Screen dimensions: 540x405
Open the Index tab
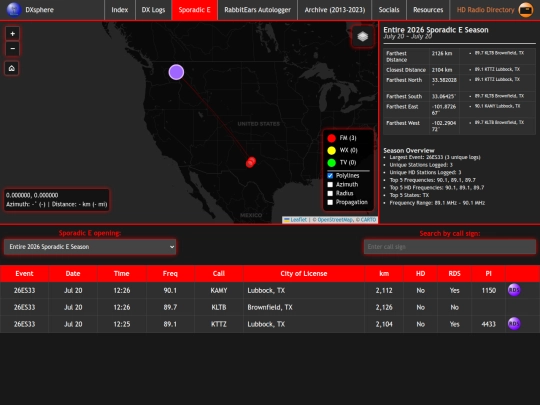click(120, 10)
